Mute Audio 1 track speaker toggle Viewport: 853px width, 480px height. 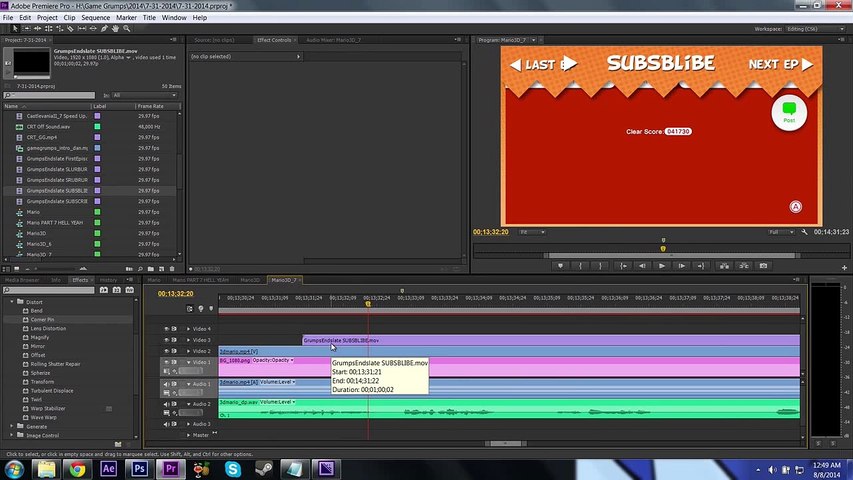point(166,383)
